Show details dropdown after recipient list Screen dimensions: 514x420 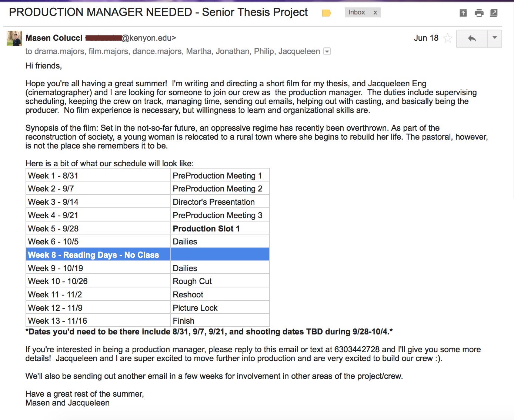pyautogui.click(x=327, y=51)
